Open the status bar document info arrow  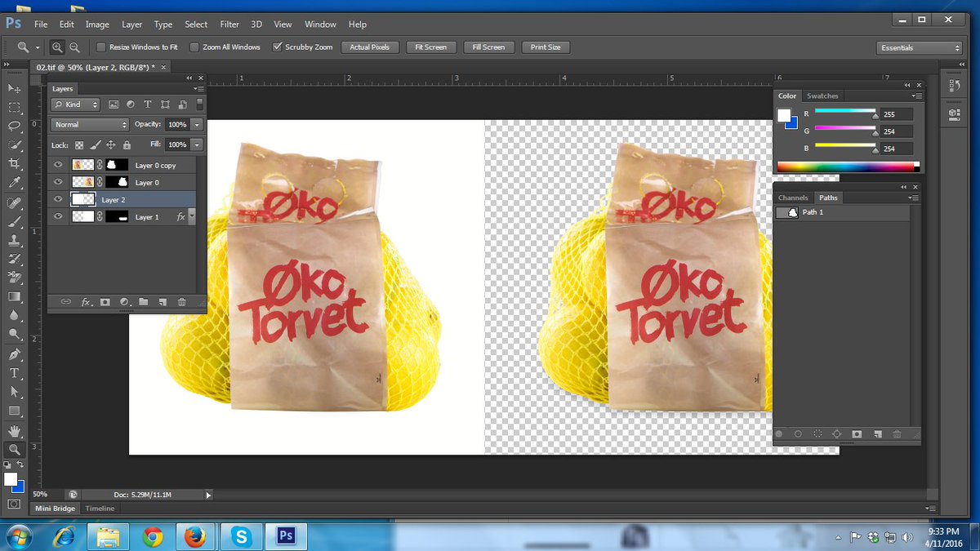[208, 495]
